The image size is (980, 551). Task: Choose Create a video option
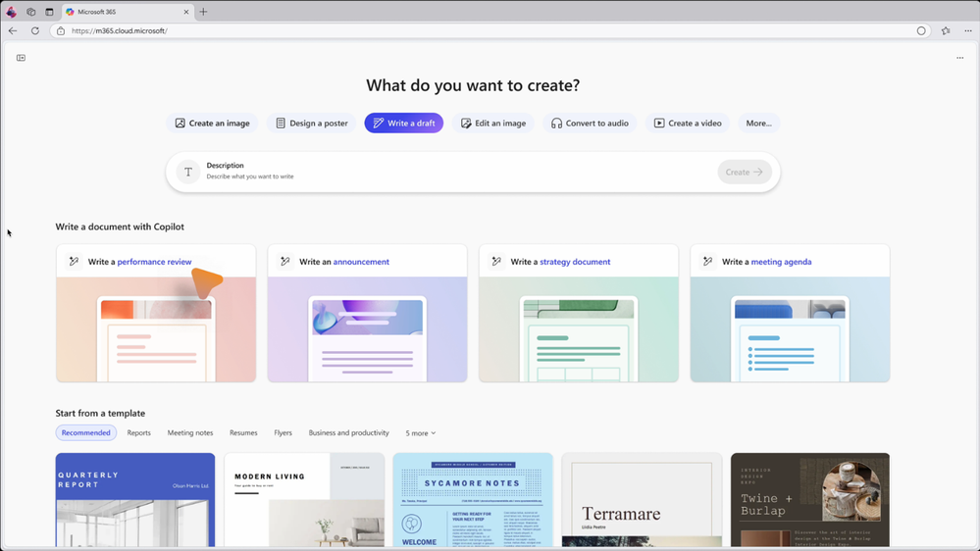tap(688, 124)
